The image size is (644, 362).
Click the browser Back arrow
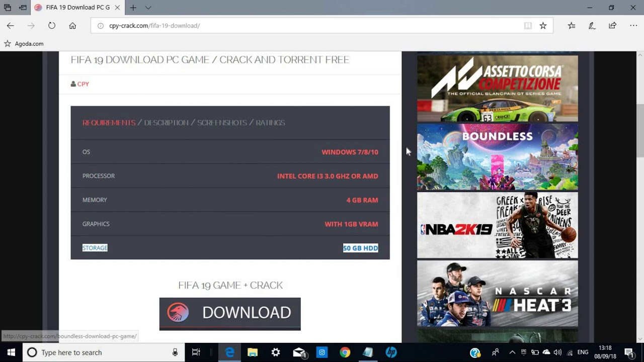click(x=11, y=26)
